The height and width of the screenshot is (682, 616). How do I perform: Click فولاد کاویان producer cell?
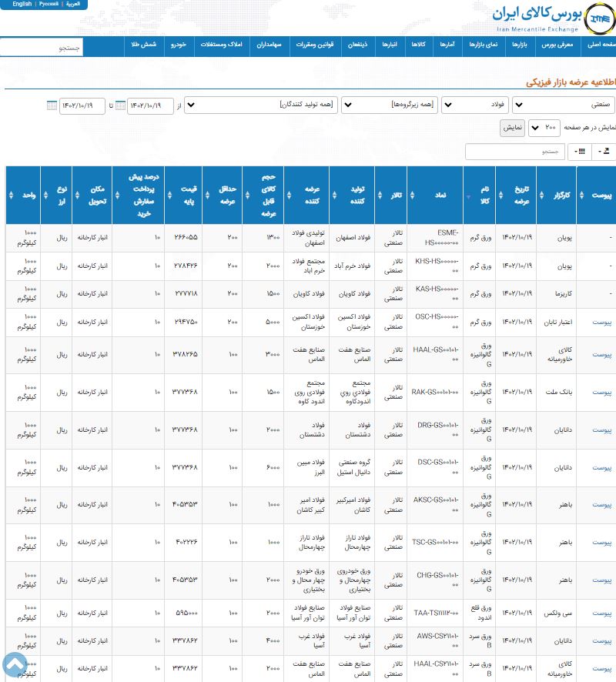click(354, 295)
